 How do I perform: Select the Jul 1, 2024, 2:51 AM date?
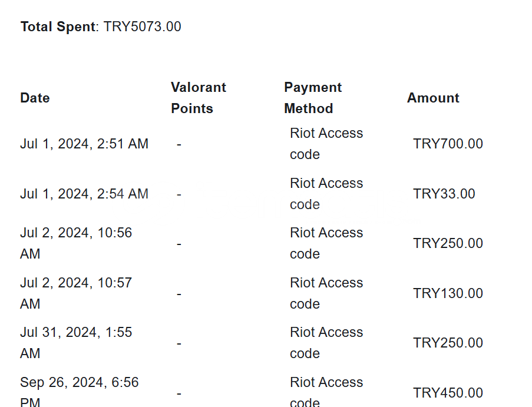[84, 144]
